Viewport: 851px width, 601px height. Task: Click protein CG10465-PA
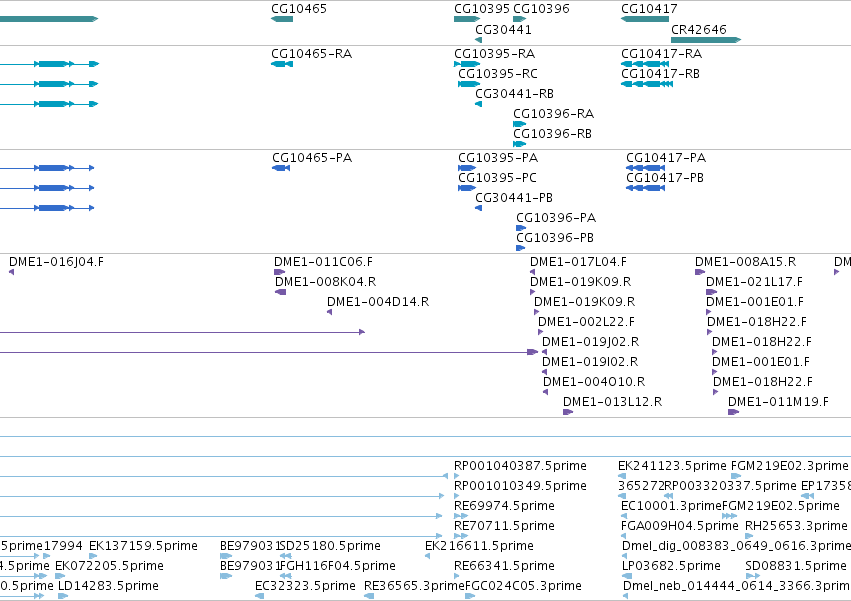(x=312, y=158)
